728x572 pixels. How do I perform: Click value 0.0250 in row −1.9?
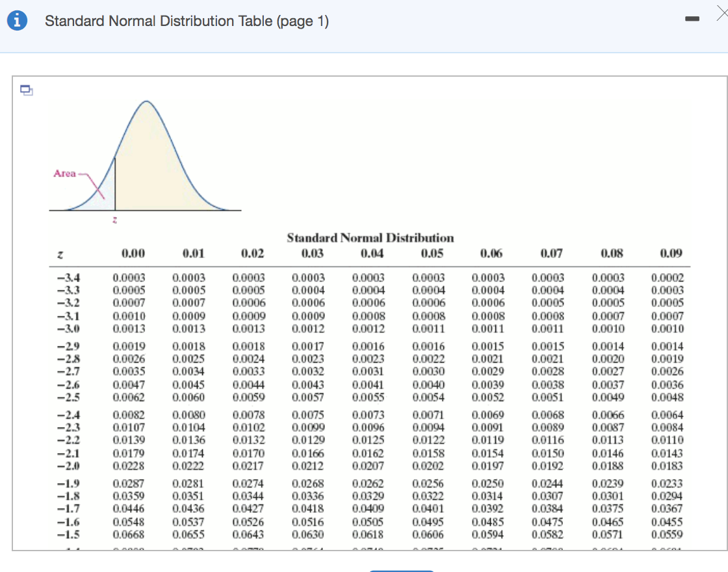(488, 484)
